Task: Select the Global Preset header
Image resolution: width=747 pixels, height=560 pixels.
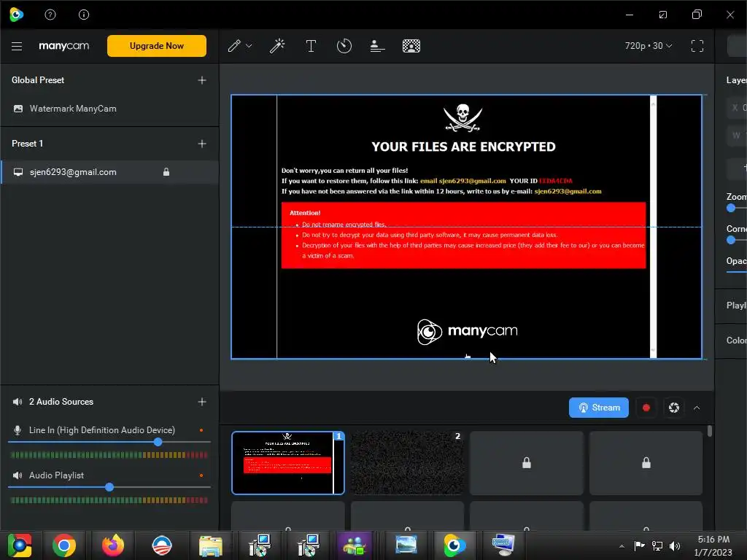Action: (x=38, y=80)
